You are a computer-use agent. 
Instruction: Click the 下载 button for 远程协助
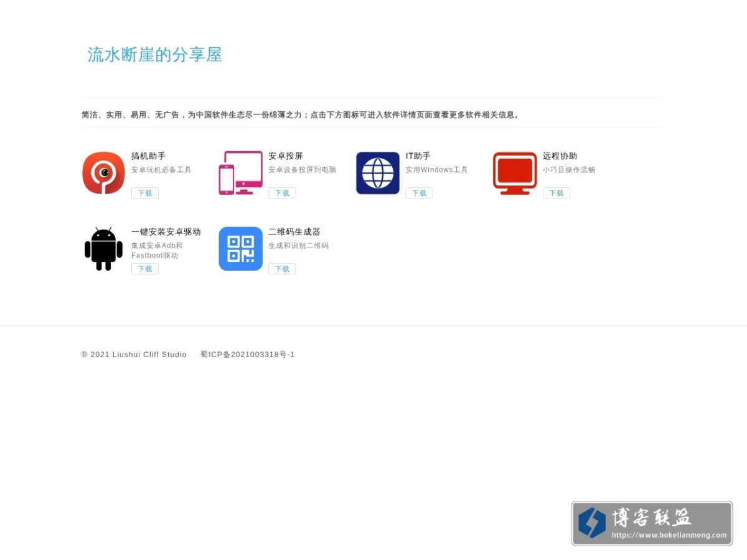click(x=557, y=193)
